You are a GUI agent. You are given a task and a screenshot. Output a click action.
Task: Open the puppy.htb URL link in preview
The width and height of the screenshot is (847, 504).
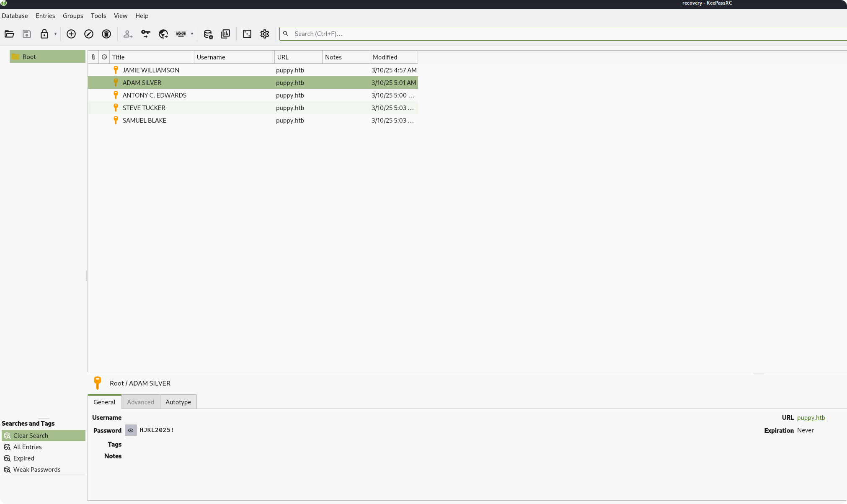click(x=811, y=417)
